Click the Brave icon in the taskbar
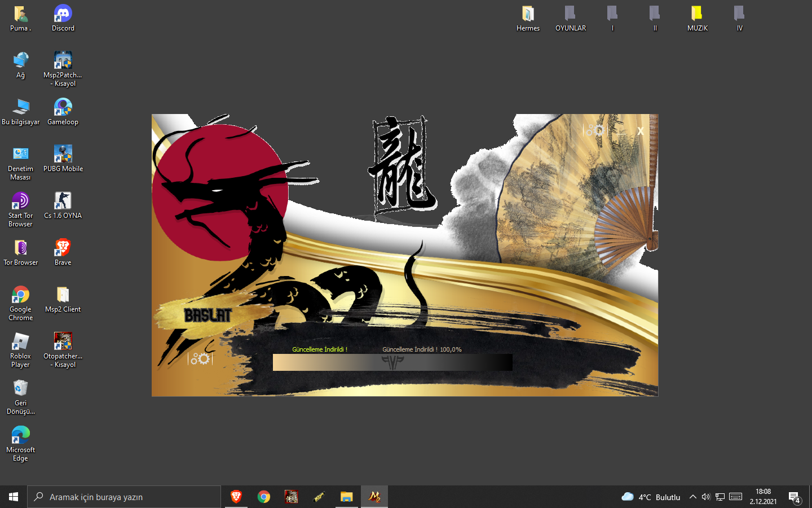The image size is (812, 508). (x=236, y=497)
